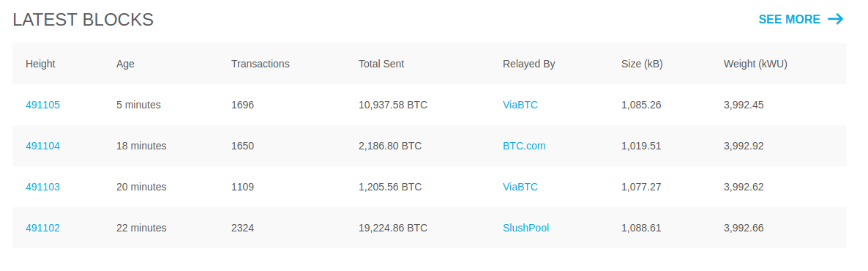Click ViaBTC relay for block 491105
This screenshot has height=271, width=868.
(x=520, y=105)
